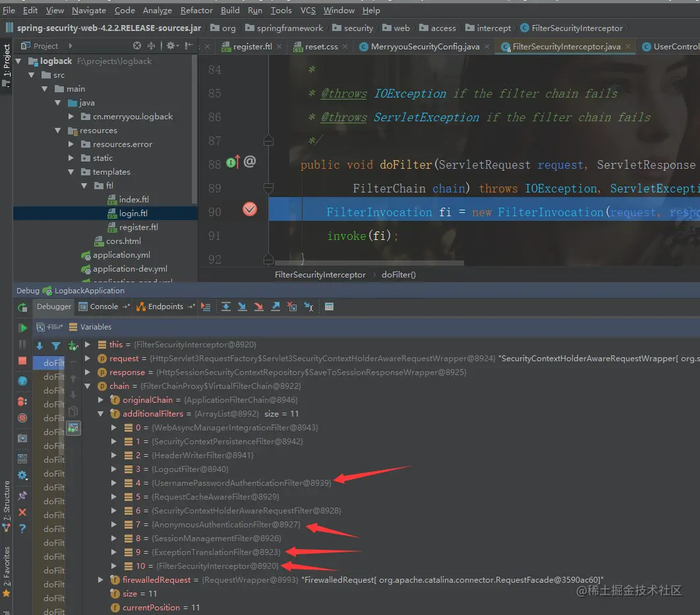Image resolution: width=700 pixels, height=615 pixels.
Task: Toggle Show watches in variables icon
Action: 73,428
